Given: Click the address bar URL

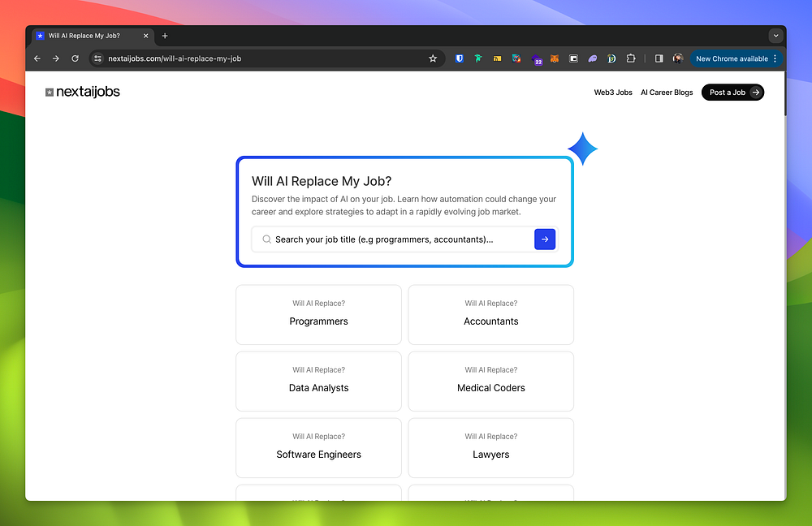Looking at the screenshot, I should (175, 58).
